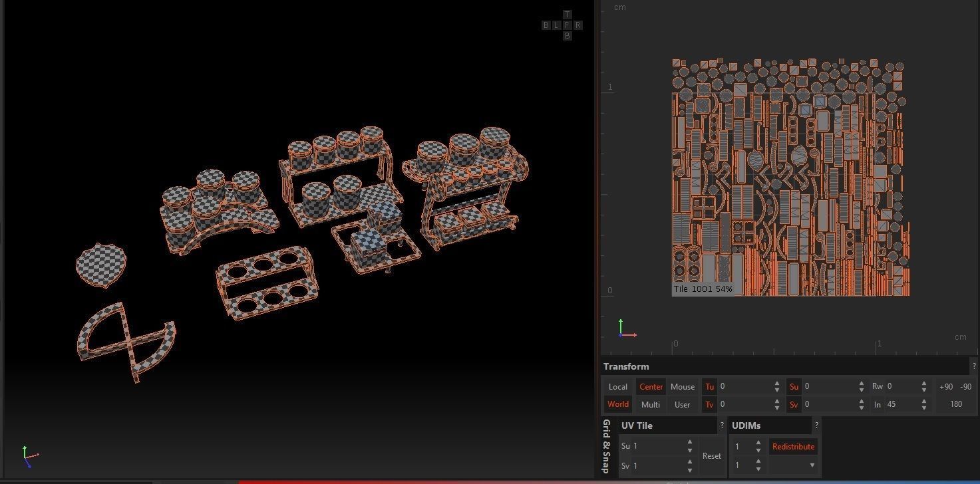Image resolution: width=980 pixels, height=484 pixels.
Task: Open the Grid & Snap side tab
Action: pyautogui.click(x=606, y=446)
